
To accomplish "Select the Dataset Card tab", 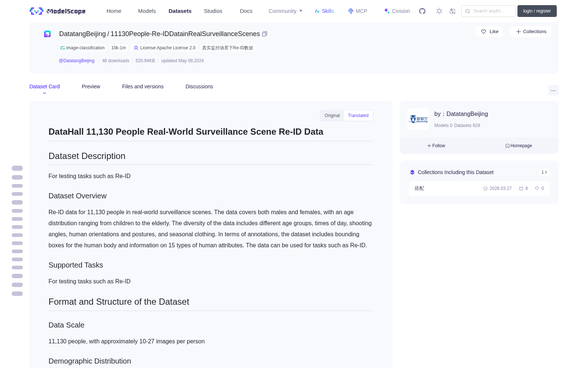I will tap(44, 86).
